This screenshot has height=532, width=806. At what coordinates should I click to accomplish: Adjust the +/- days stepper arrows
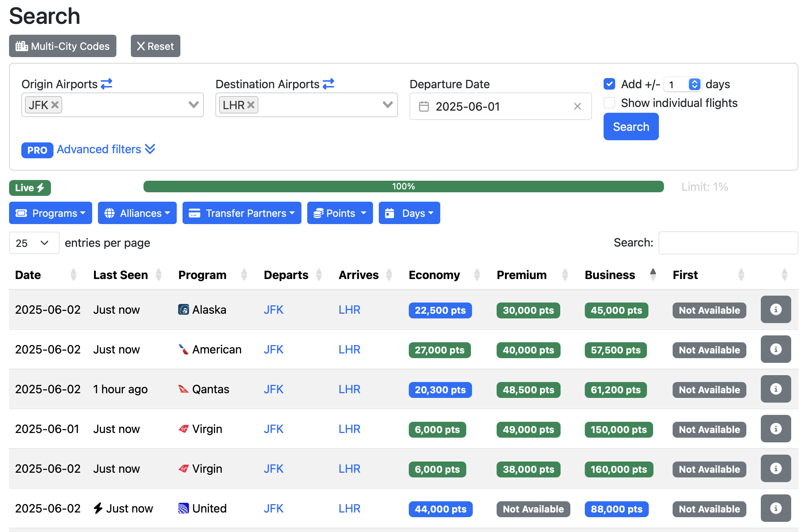[694, 84]
